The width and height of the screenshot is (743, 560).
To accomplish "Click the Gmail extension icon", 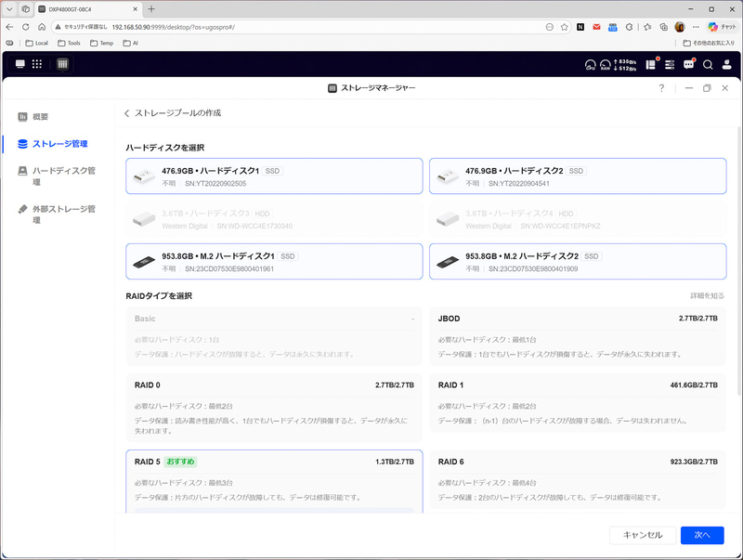I will 596,27.
